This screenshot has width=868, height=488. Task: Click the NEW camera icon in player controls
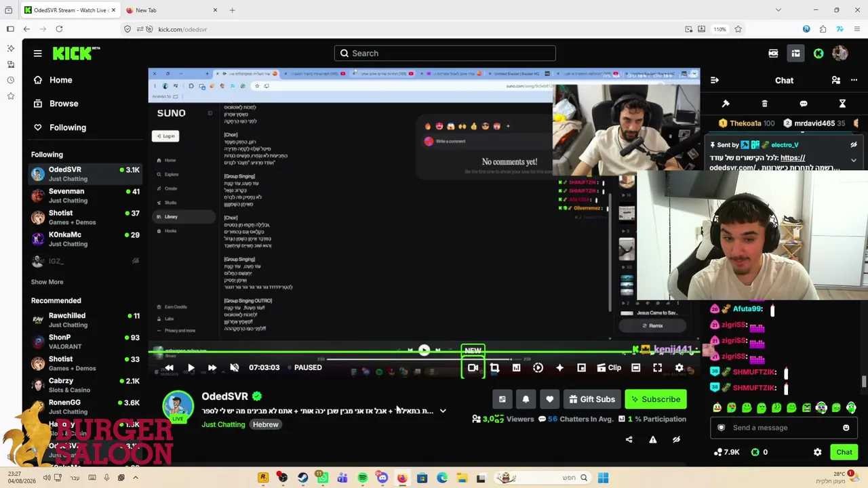click(473, 367)
